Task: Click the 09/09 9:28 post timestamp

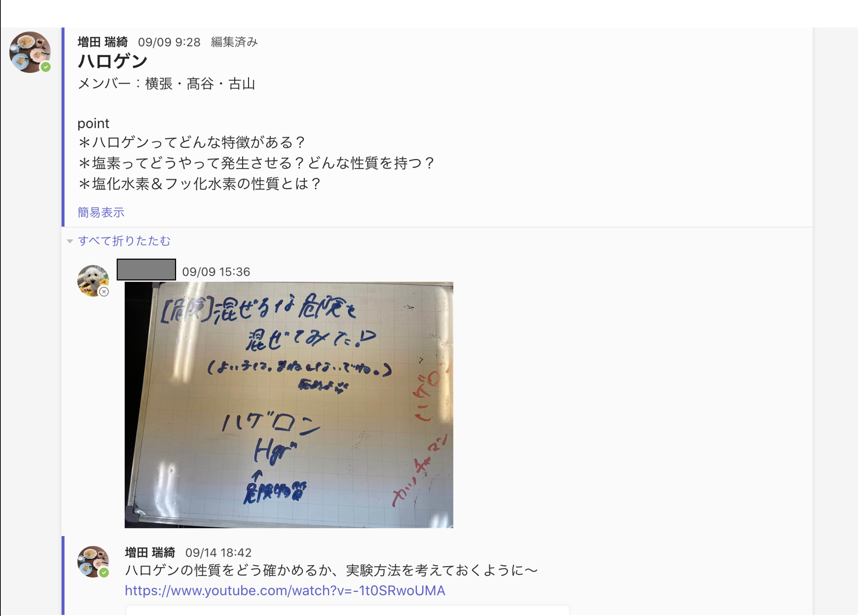Action: click(169, 42)
